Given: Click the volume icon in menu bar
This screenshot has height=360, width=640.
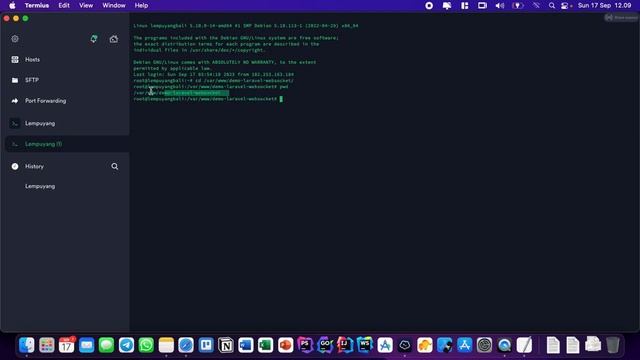Looking at the screenshot, I should (500, 5).
